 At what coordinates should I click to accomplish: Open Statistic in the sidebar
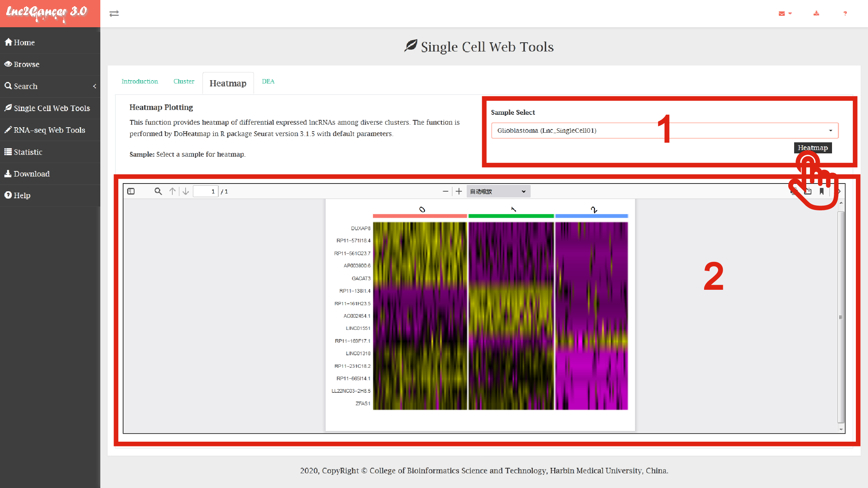(28, 152)
